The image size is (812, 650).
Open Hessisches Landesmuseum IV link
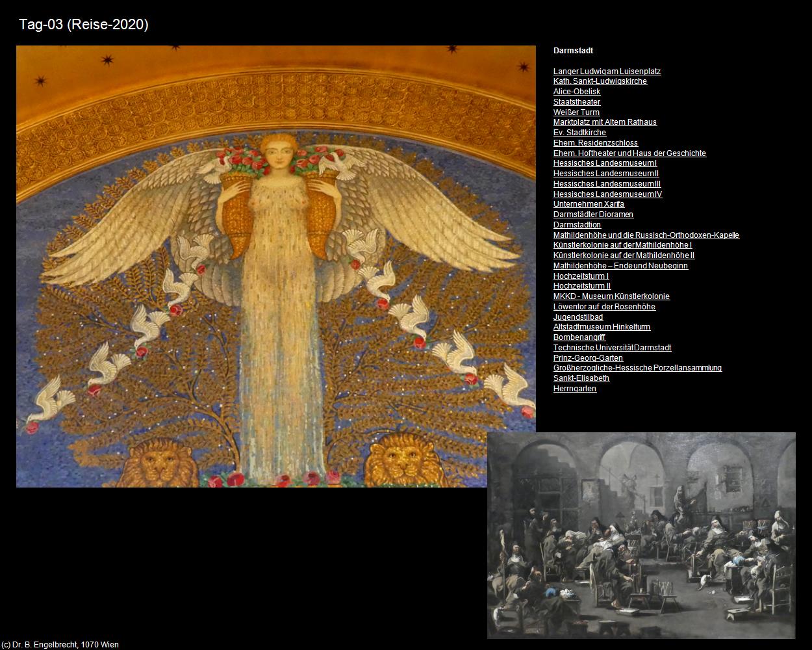tap(608, 194)
